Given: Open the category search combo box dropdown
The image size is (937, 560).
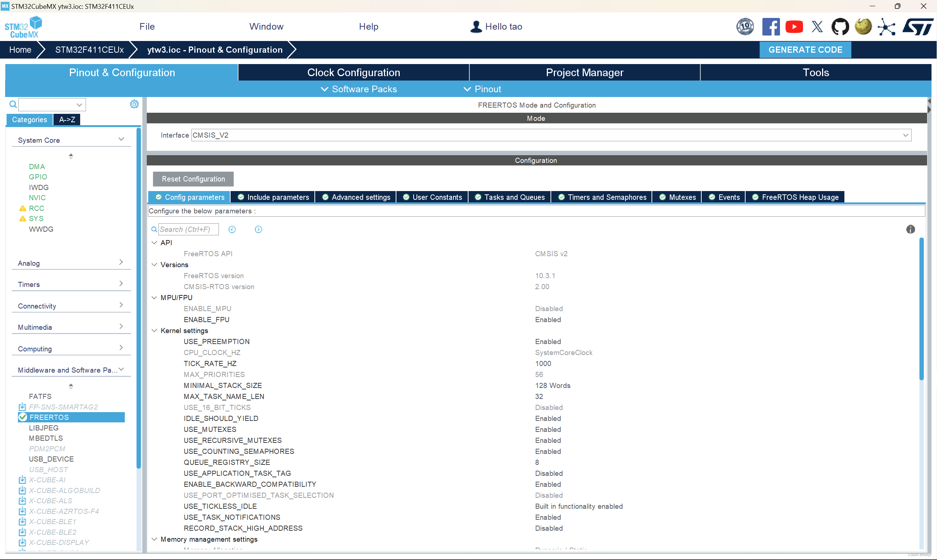Looking at the screenshot, I should click(79, 105).
